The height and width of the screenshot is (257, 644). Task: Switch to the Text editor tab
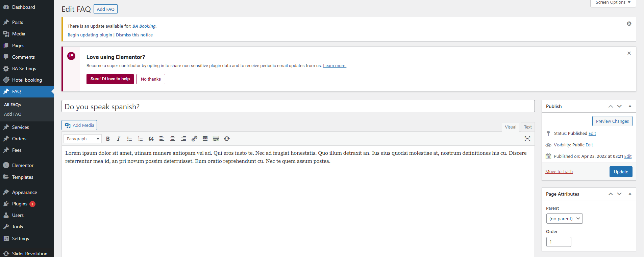527,127
